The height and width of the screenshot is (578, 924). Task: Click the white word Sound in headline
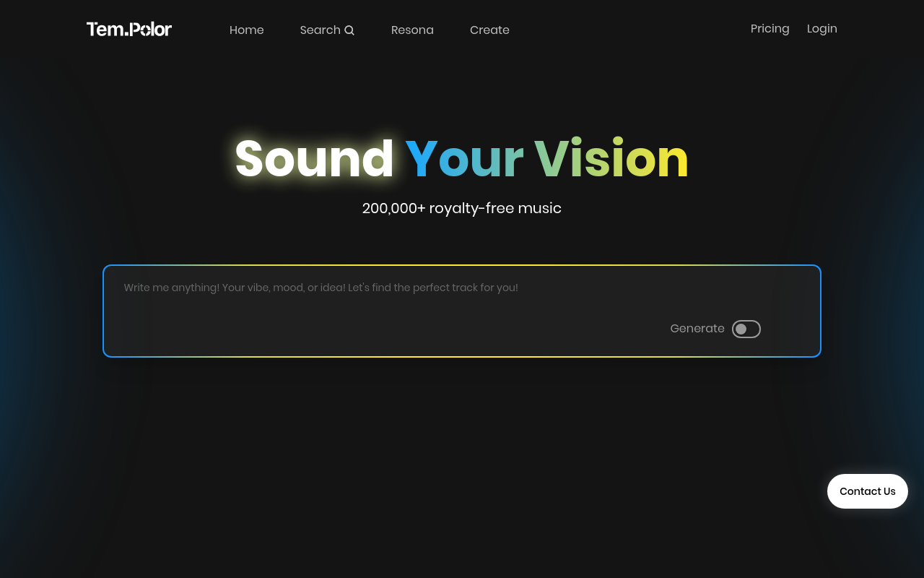[x=314, y=159]
